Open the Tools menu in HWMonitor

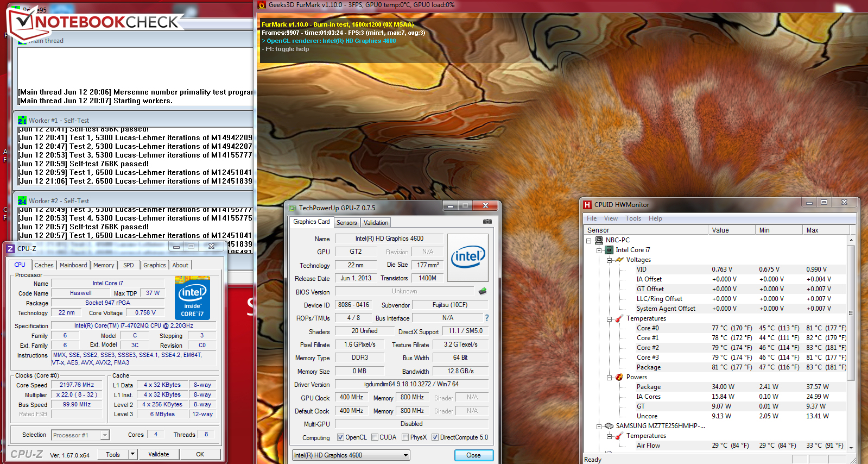pyautogui.click(x=633, y=218)
